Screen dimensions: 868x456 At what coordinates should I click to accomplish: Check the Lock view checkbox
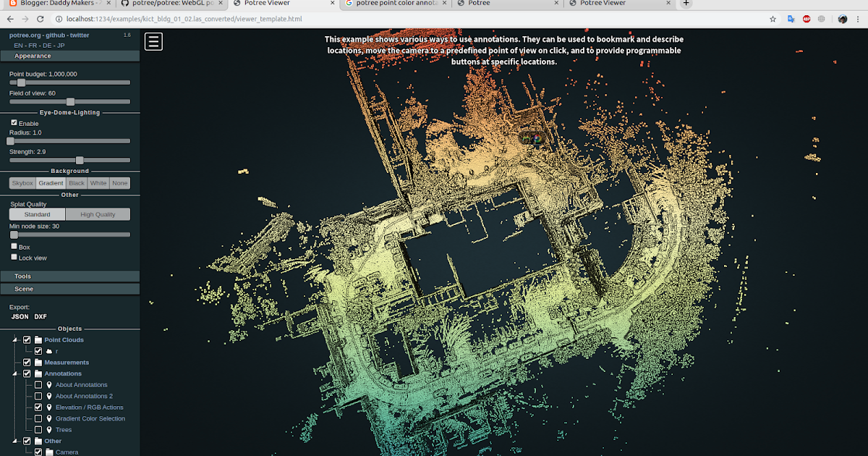(x=14, y=257)
